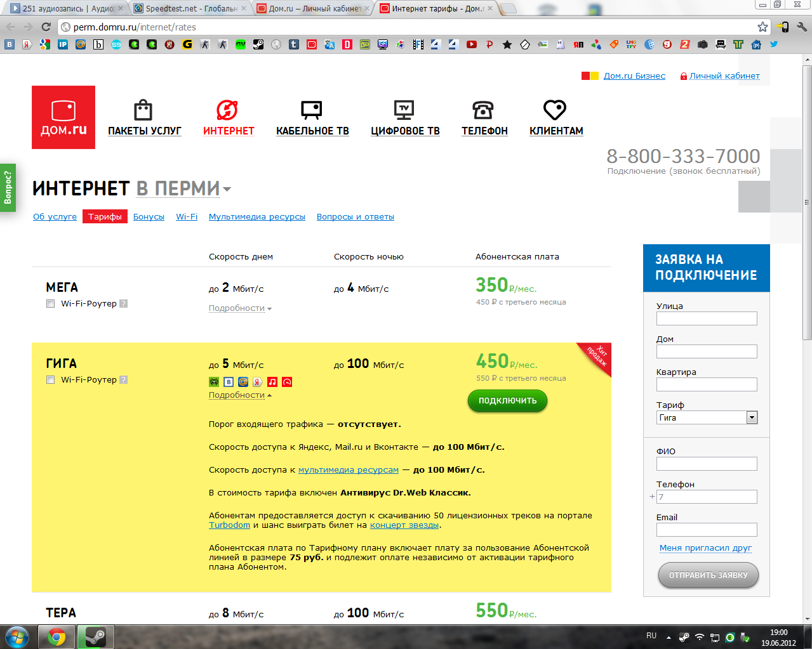Open the cyan 59 bookmark

(116, 44)
